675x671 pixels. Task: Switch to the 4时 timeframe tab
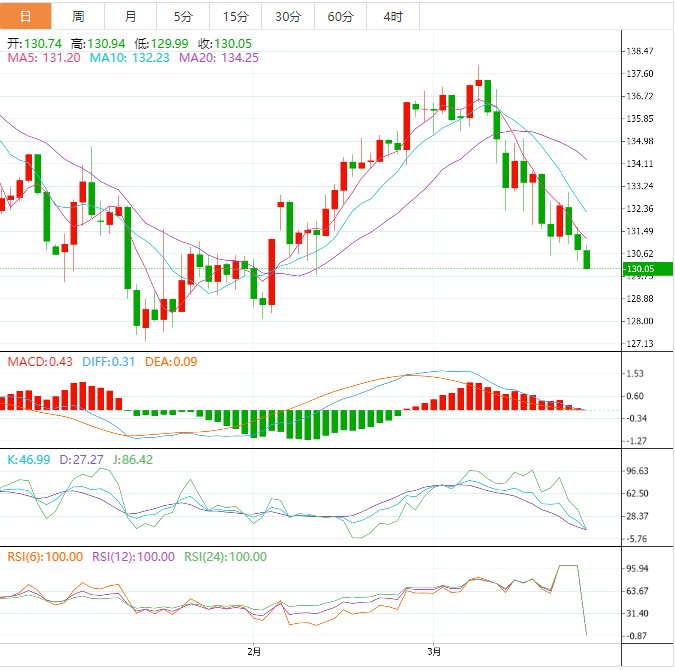click(393, 16)
